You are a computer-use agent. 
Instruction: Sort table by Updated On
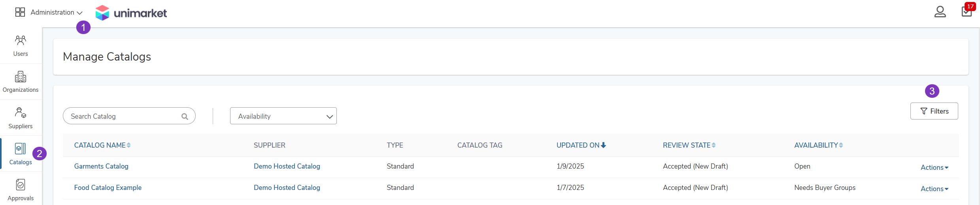(x=581, y=145)
